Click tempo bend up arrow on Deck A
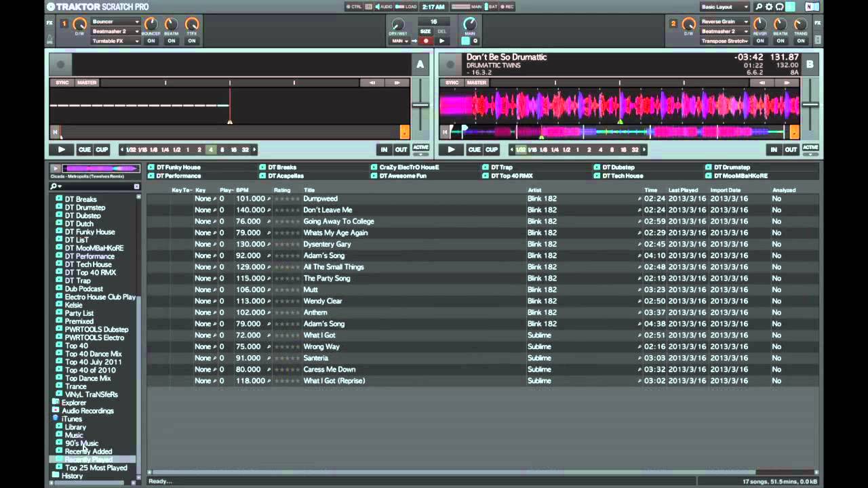This screenshot has height=488, width=868. (397, 83)
